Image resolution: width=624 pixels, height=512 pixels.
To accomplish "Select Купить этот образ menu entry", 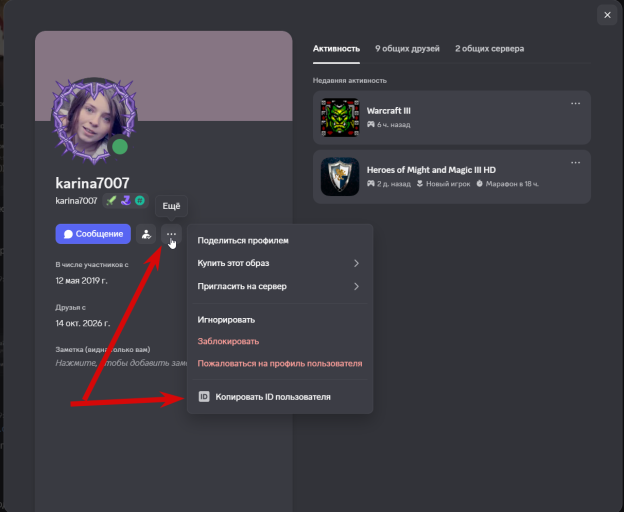I will point(280,263).
